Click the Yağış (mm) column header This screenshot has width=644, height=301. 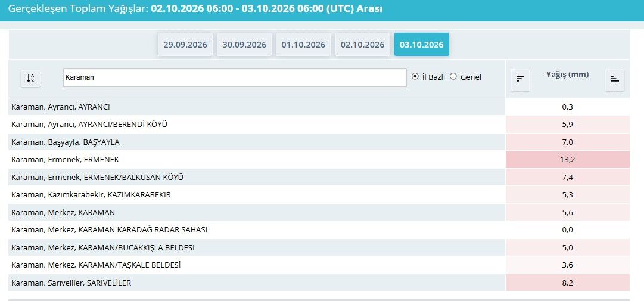(x=567, y=75)
